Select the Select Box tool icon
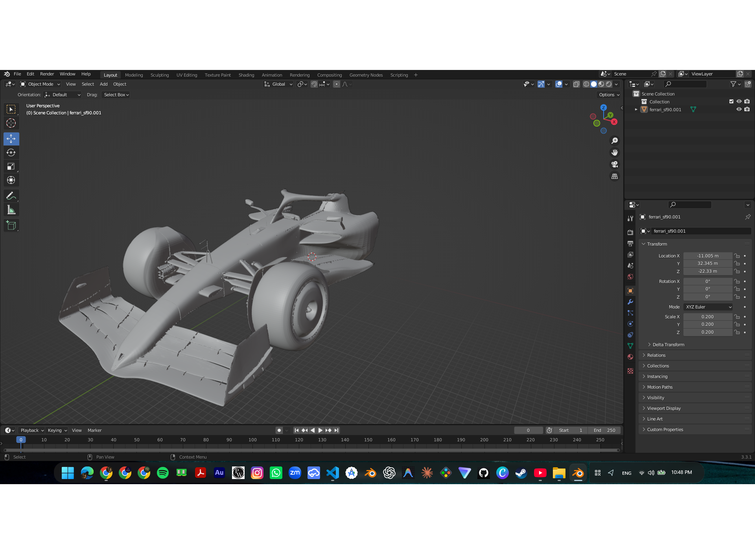The image size is (755, 560). pyautogui.click(x=11, y=109)
